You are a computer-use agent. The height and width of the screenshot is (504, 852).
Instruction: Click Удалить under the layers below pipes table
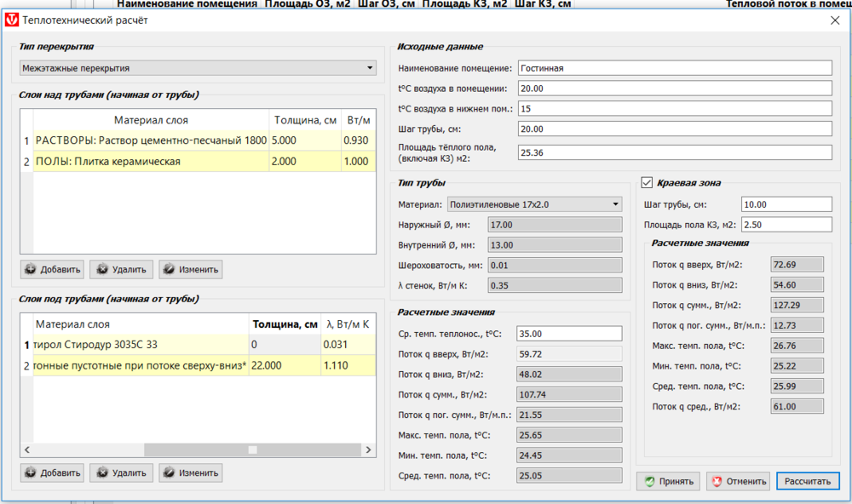click(x=121, y=472)
